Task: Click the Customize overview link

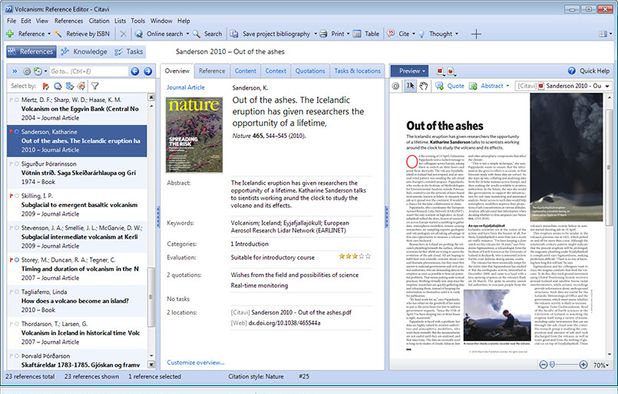Action: 195,362
